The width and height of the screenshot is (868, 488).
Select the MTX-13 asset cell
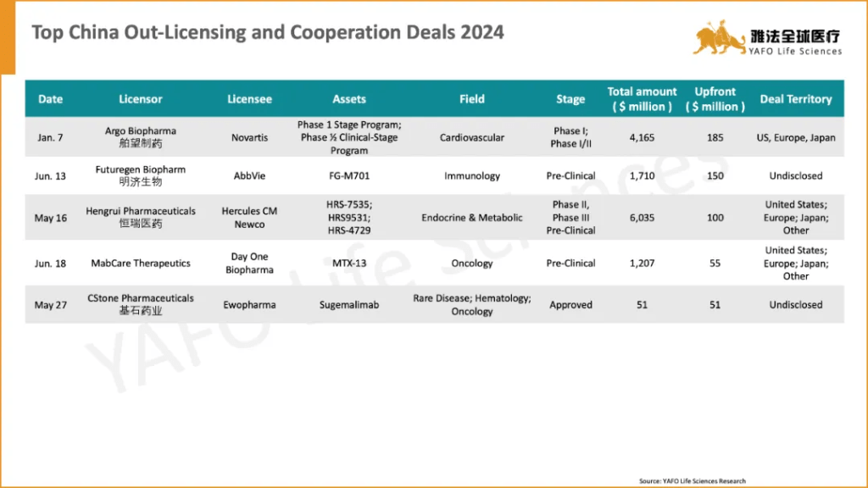tap(349, 263)
